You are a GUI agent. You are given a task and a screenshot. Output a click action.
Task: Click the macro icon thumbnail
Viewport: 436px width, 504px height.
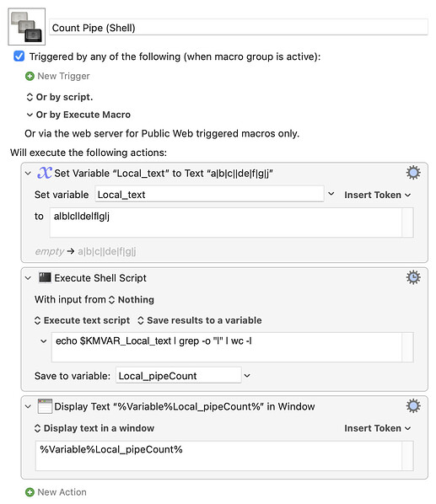[27, 27]
